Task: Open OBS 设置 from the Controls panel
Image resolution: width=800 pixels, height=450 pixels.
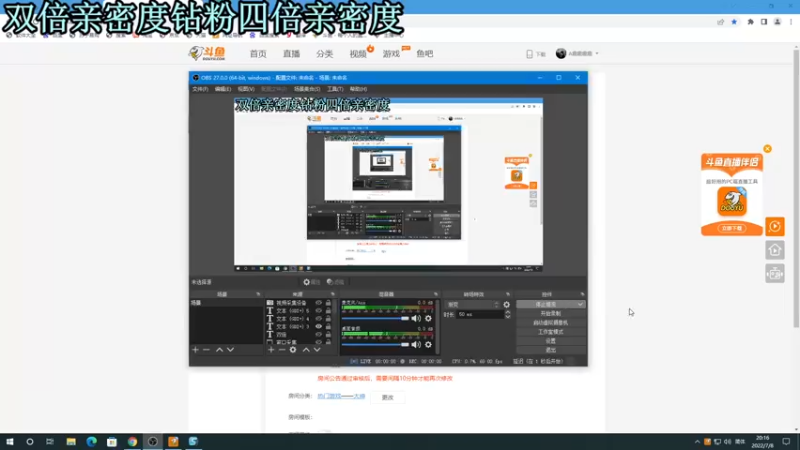Action: click(551, 341)
